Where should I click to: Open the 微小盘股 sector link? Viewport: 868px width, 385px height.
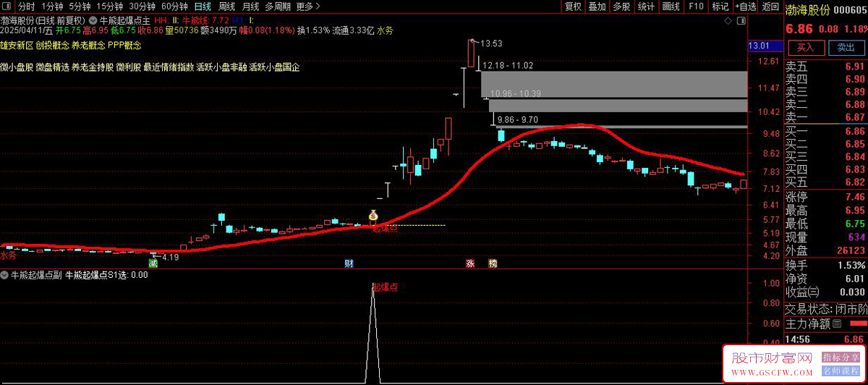pyautogui.click(x=17, y=67)
